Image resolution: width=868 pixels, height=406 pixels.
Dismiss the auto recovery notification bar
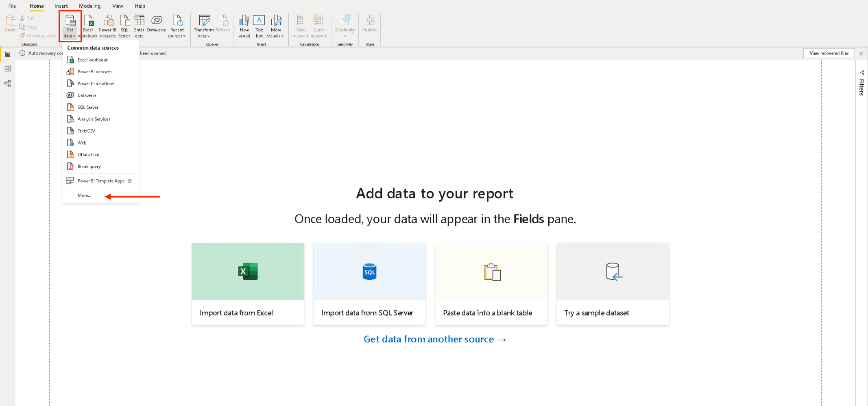click(861, 53)
